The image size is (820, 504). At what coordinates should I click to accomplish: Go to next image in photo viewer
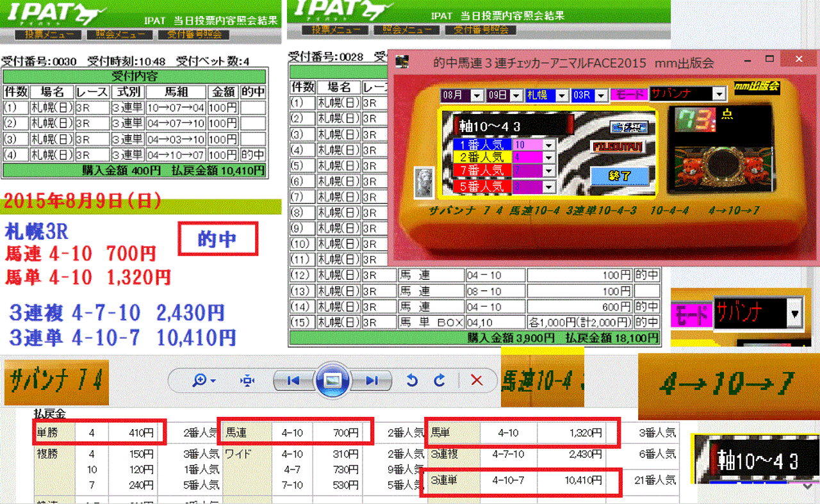tap(372, 380)
